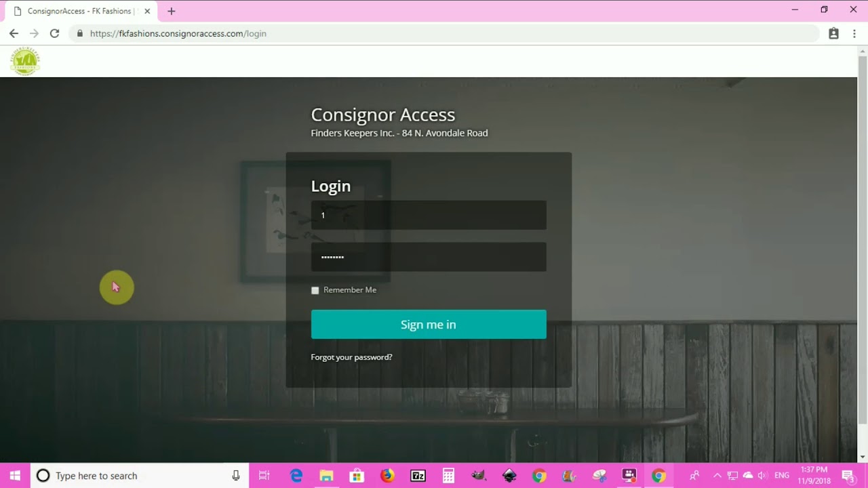Open Snipping Tool from the taskbar
868x488 pixels.
pos(599,476)
